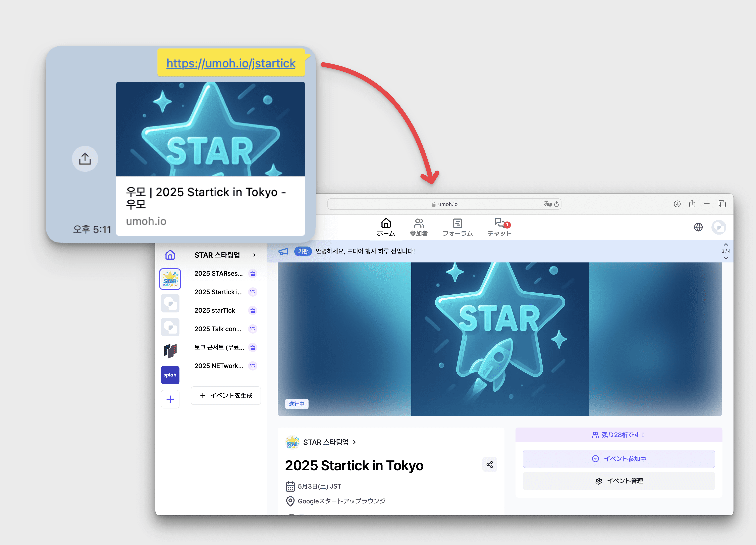Select the splab. workspace icon
Image resolution: width=756 pixels, height=545 pixels.
[170, 375]
